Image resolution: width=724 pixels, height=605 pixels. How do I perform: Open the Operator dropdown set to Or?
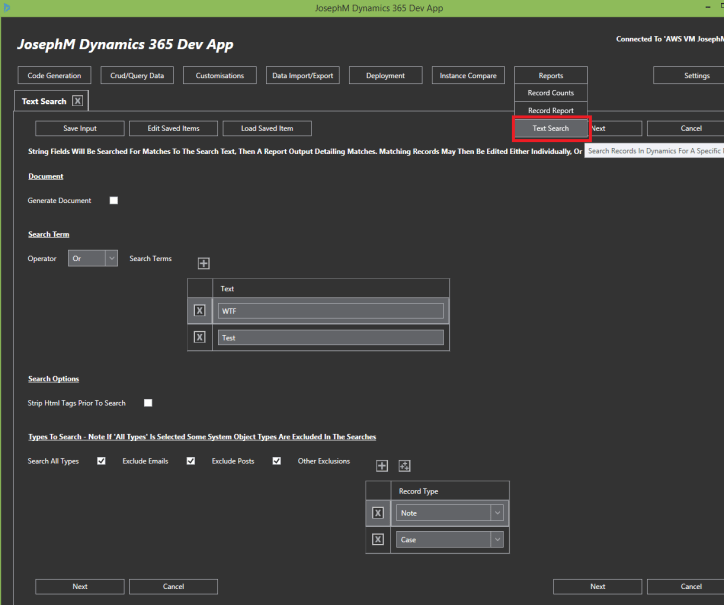(93, 258)
